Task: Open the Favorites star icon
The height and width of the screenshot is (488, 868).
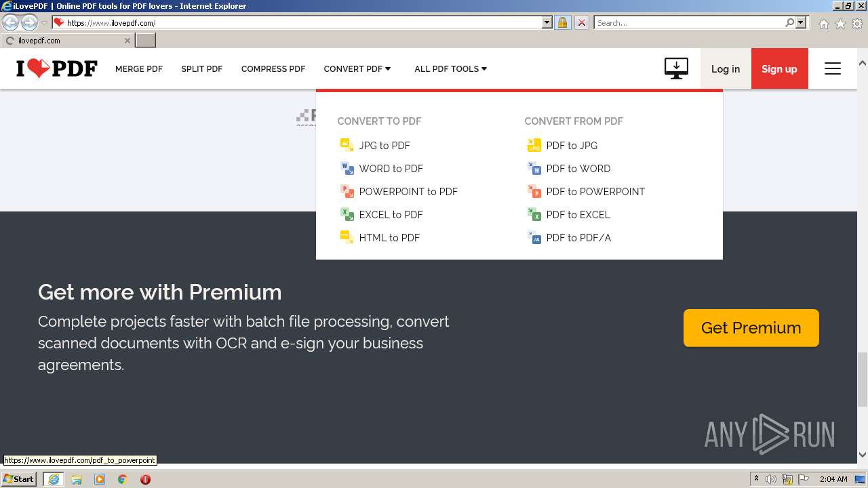Action: [840, 23]
